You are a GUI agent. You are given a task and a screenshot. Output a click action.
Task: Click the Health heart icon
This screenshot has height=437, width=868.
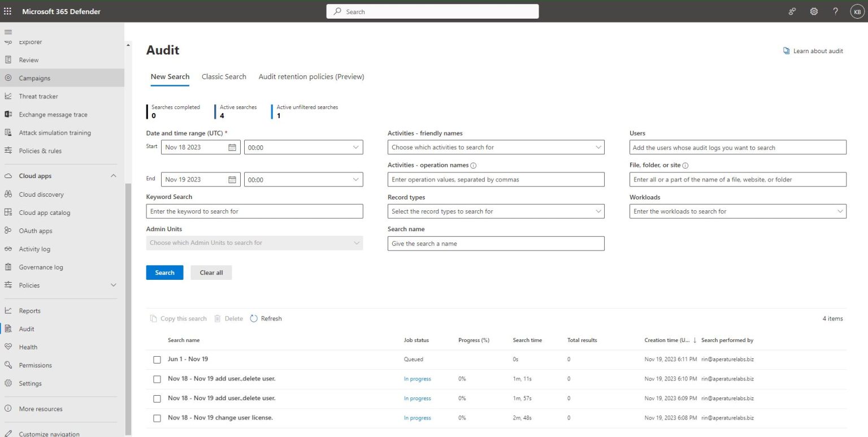tap(8, 347)
